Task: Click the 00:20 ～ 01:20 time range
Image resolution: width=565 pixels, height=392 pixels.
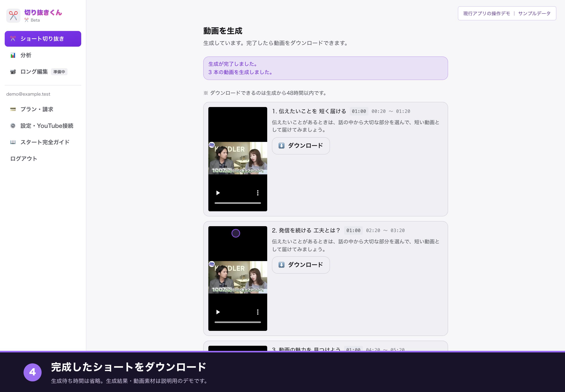Action: tap(391, 111)
